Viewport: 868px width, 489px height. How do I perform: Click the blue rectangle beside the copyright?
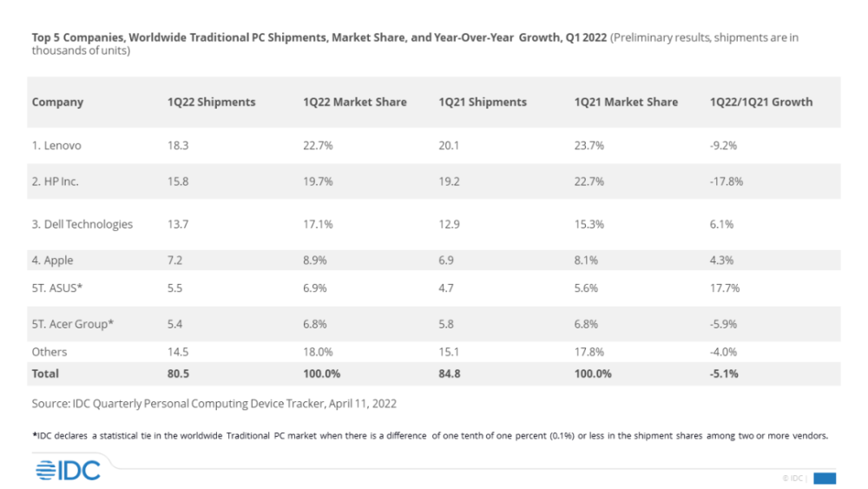(825, 478)
